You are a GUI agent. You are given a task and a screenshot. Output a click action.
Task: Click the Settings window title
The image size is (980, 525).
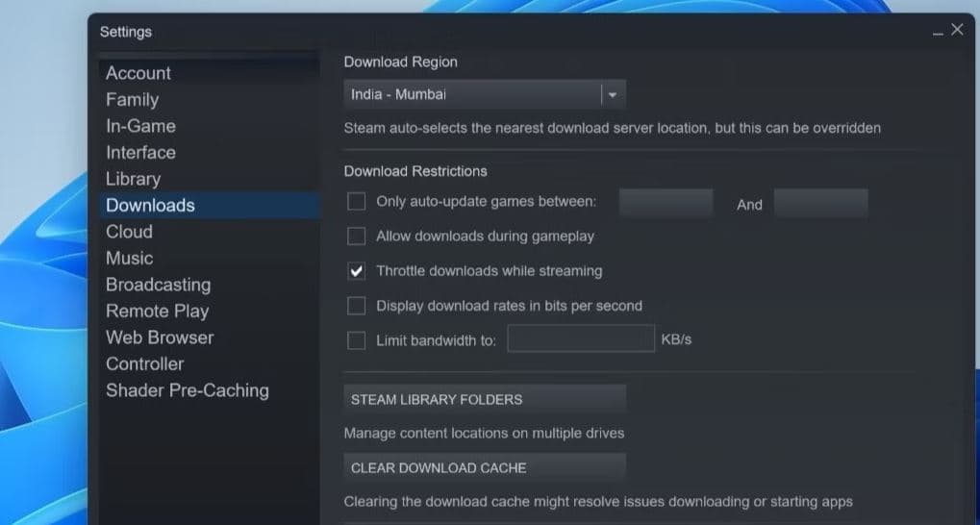pos(126,32)
